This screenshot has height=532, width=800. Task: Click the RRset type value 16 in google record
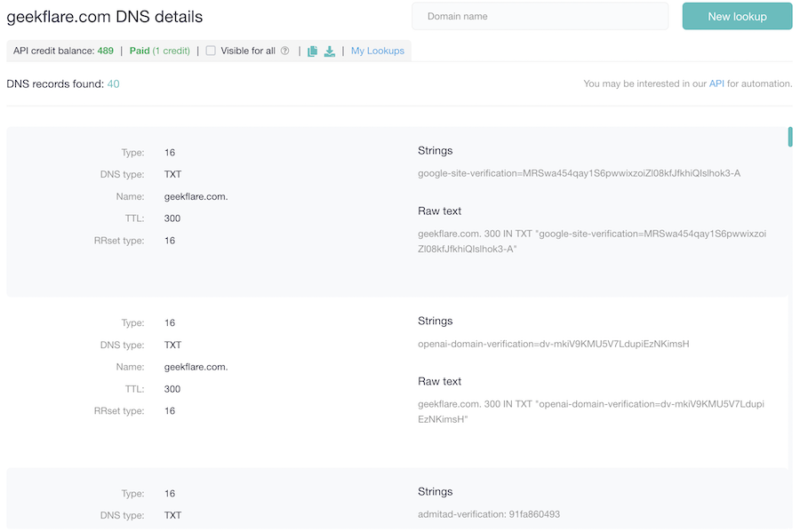170,241
